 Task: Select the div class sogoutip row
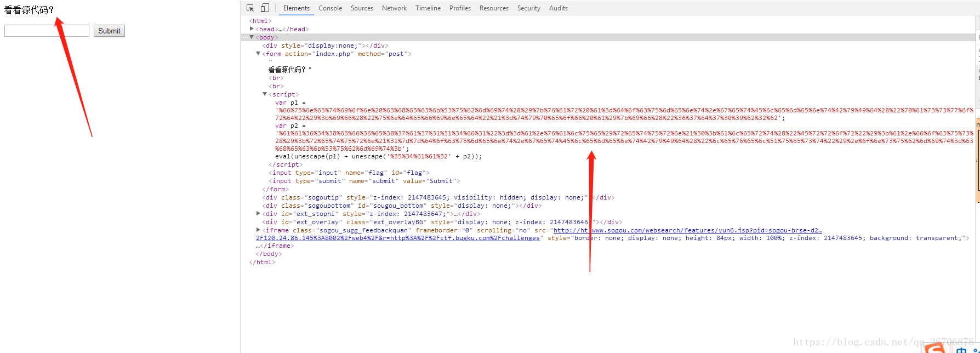(x=438, y=197)
